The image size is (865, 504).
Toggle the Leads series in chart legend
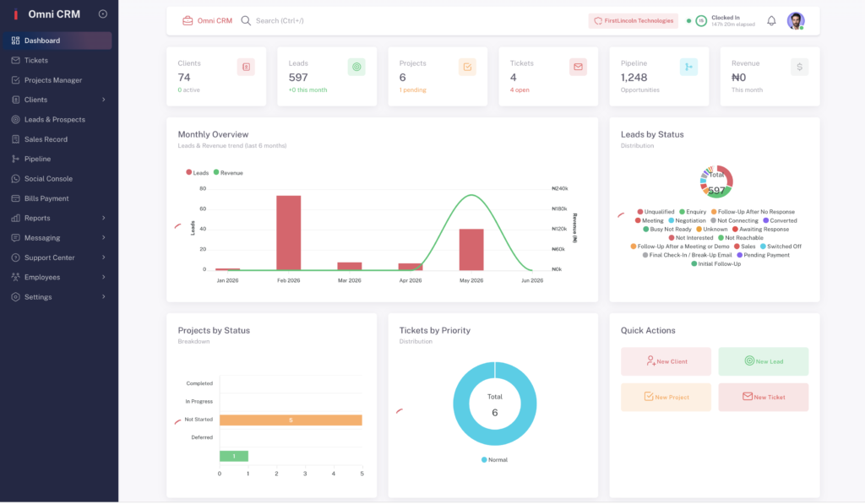(198, 172)
